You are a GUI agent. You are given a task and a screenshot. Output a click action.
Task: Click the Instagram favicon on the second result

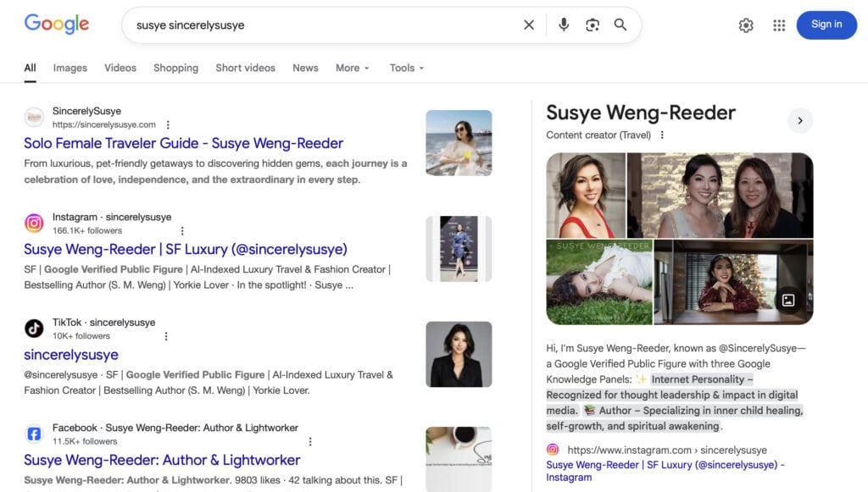[34, 223]
